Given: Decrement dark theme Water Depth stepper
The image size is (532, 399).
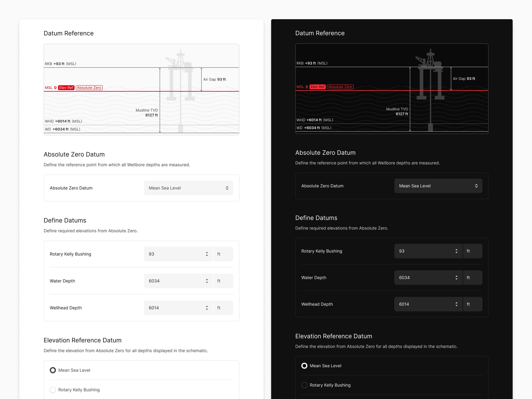Looking at the screenshot, I should tap(456, 279).
